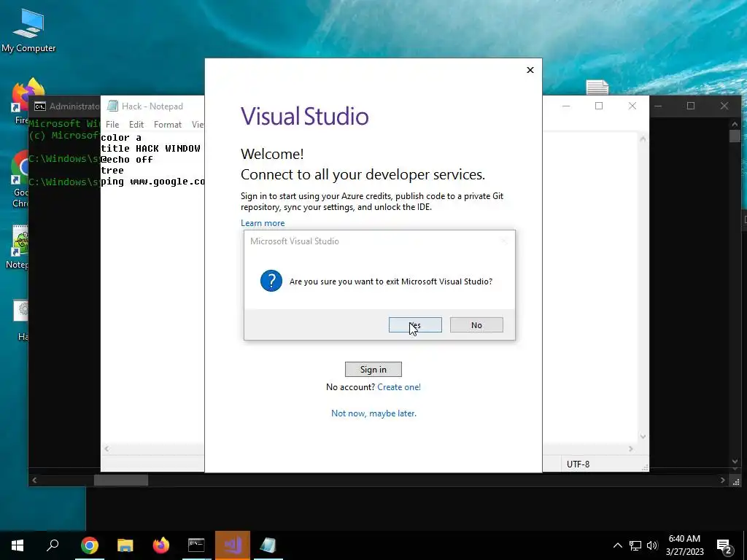The width and height of the screenshot is (747, 560).
Task: Open File Explorer from the taskbar
Action: [x=125, y=545]
